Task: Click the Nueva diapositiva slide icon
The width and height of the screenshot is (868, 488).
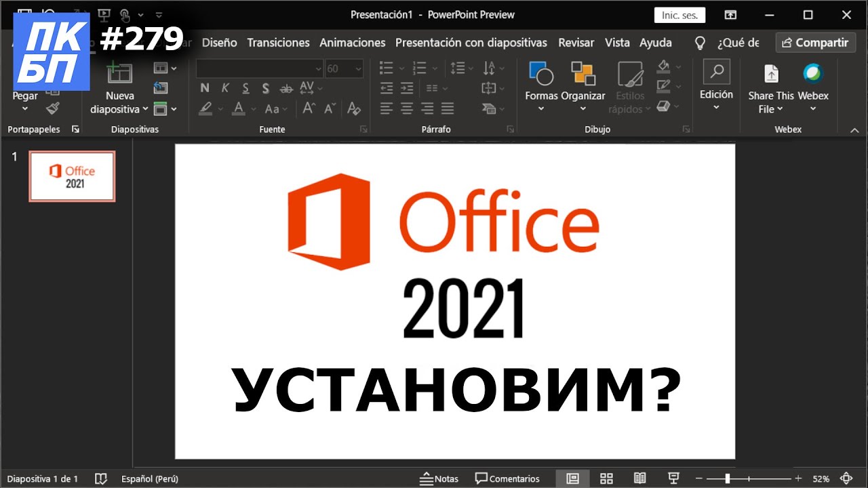Action: tap(119, 72)
